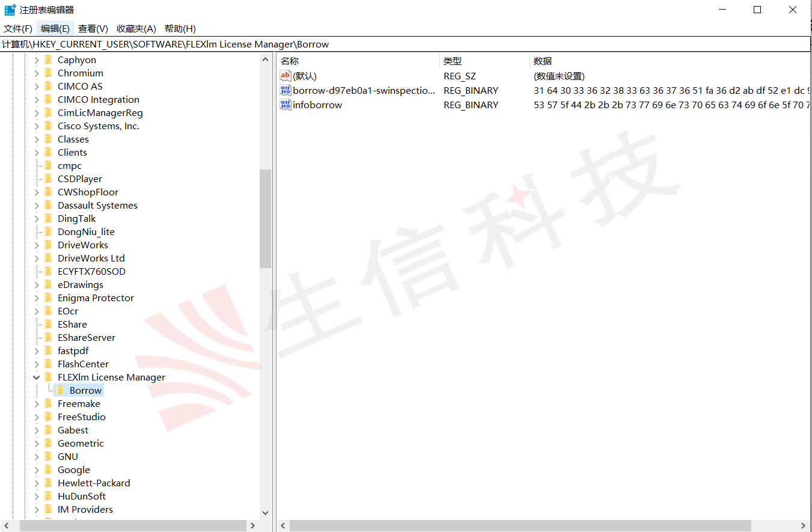Click tree pane scroll-up arrow
The width and height of the screenshot is (812, 532).
click(265, 60)
